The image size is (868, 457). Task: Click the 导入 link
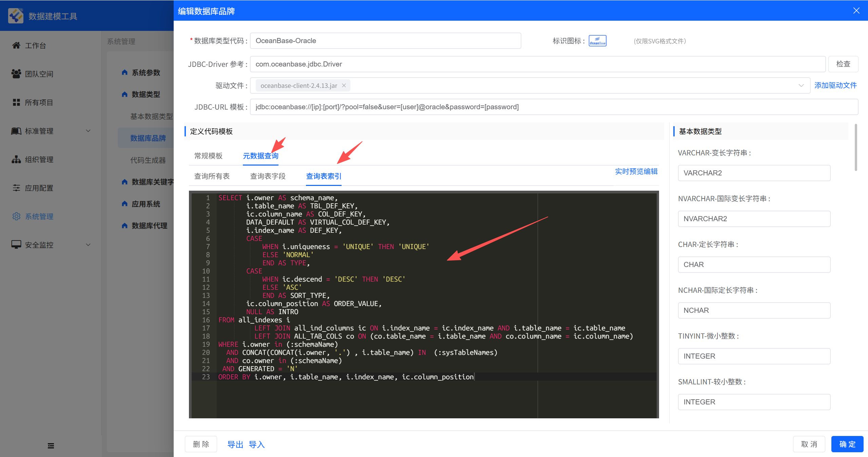tap(257, 444)
